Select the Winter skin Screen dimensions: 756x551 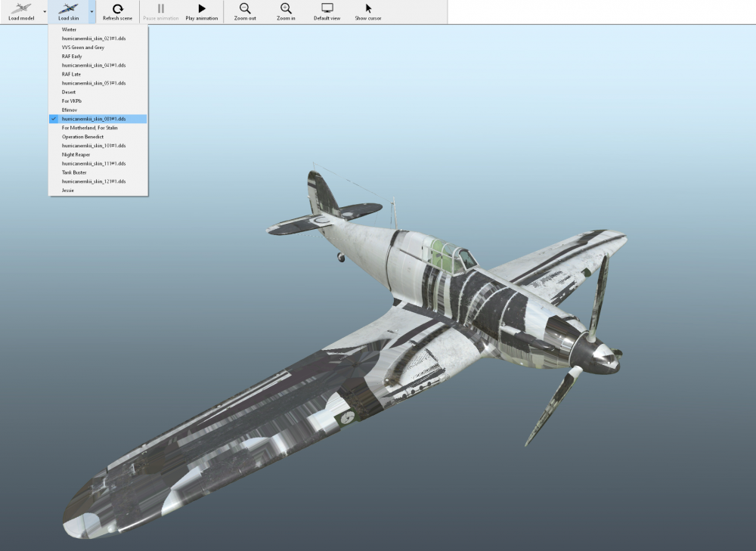(x=69, y=29)
